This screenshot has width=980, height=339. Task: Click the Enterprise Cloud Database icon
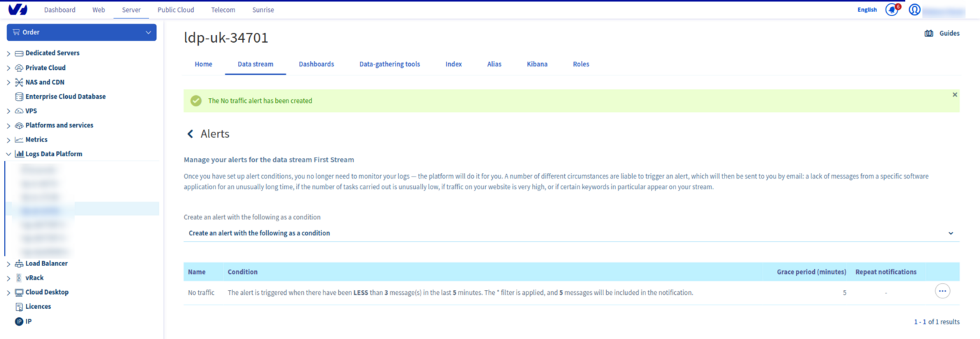click(x=19, y=97)
